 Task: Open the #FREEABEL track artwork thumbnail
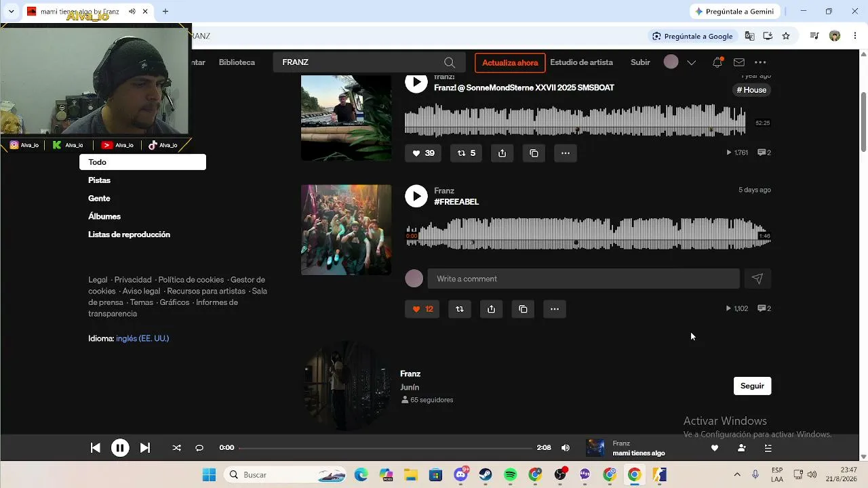346,230
